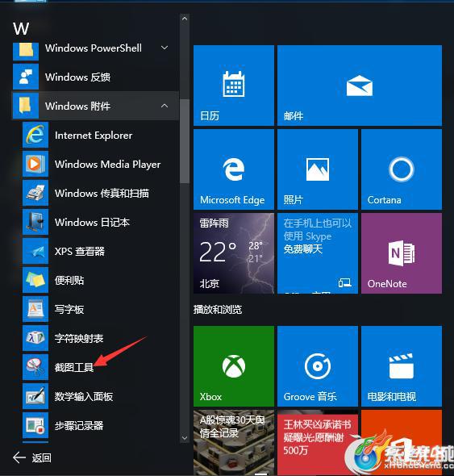The height and width of the screenshot is (476, 454).
Task: Click the Windows 日记本 icon
Action: click(x=35, y=222)
